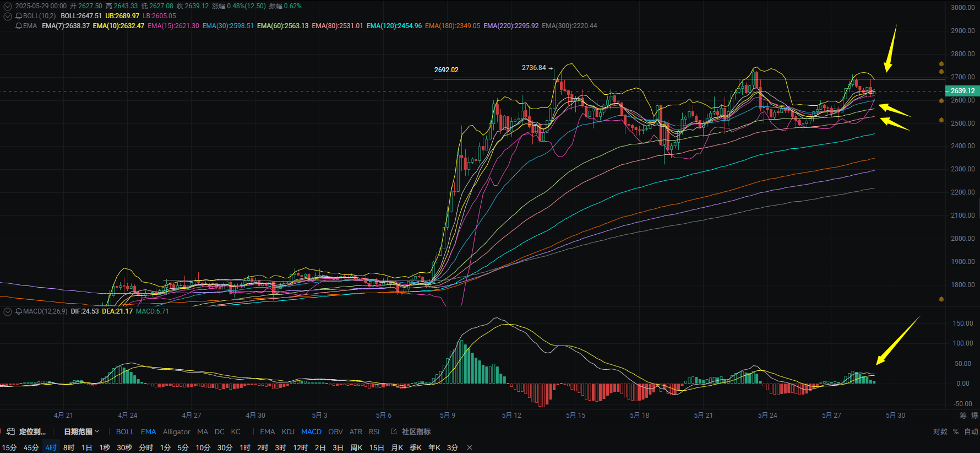This screenshot has width=980, height=453.
Task: Switch to the 12时 timeframe
Action: [x=301, y=447]
